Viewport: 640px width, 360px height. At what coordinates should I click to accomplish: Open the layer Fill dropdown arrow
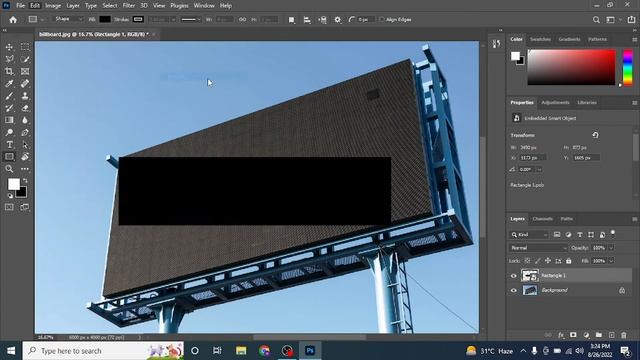pyautogui.click(x=611, y=261)
